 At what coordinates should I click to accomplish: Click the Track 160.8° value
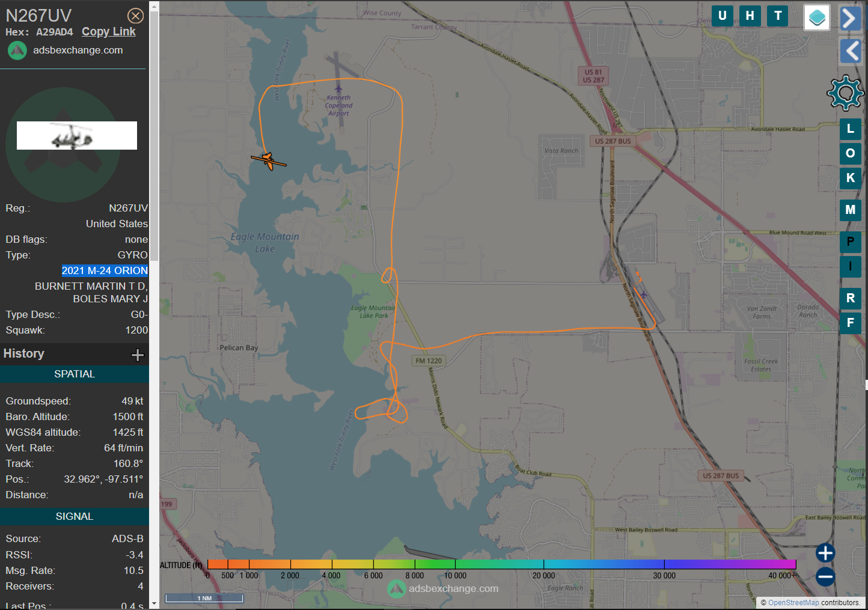[128, 464]
